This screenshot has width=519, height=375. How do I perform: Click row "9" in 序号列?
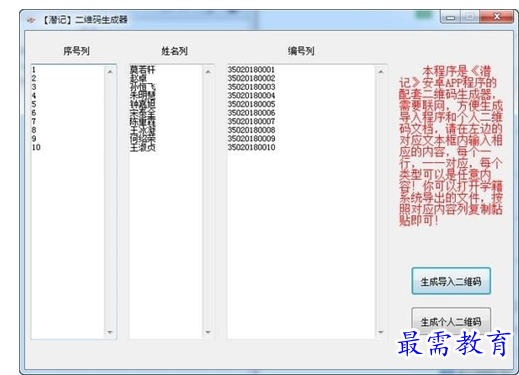(34, 139)
